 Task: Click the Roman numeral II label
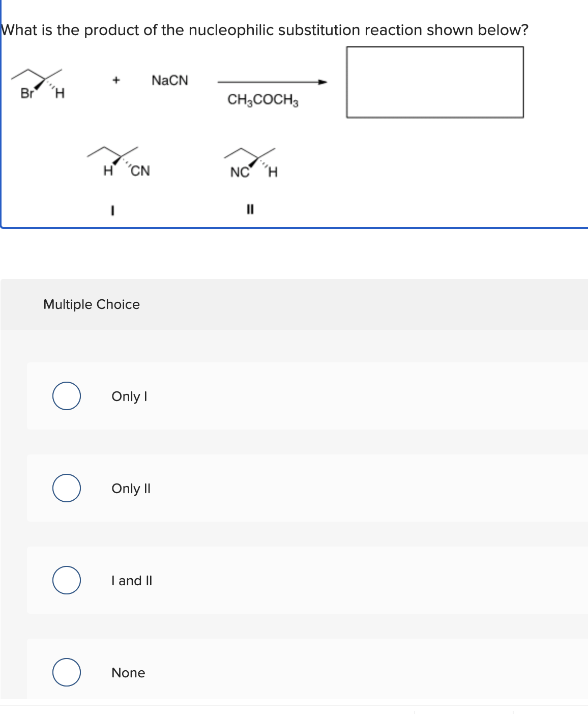pos(250,209)
